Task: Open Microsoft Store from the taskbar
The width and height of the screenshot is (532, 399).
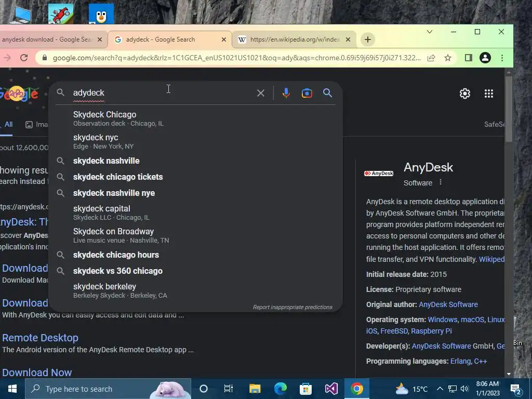Action: click(x=305, y=389)
